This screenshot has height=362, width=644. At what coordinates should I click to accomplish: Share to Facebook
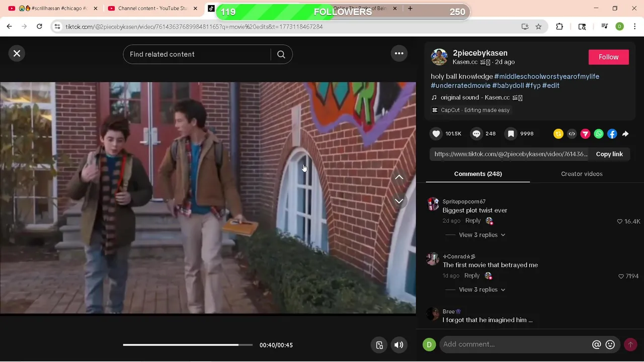612,134
